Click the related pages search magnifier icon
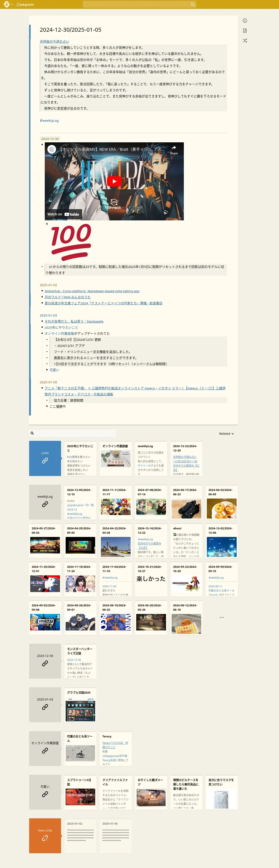The width and height of the screenshot is (279, 868). click(32, 433)
